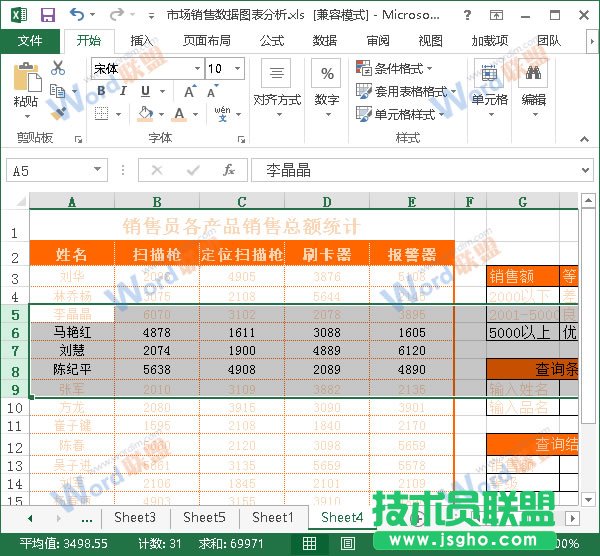Image resolution: width=600 pixels, height=556 pixels.
Task: Click the Insert Function fx icon
Action: click(x=229, y=170)
